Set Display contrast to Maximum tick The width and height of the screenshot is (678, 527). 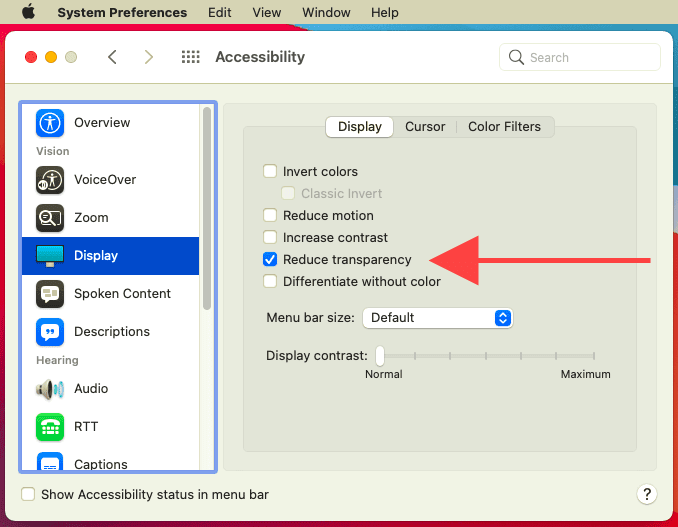[x=594, y=355]
